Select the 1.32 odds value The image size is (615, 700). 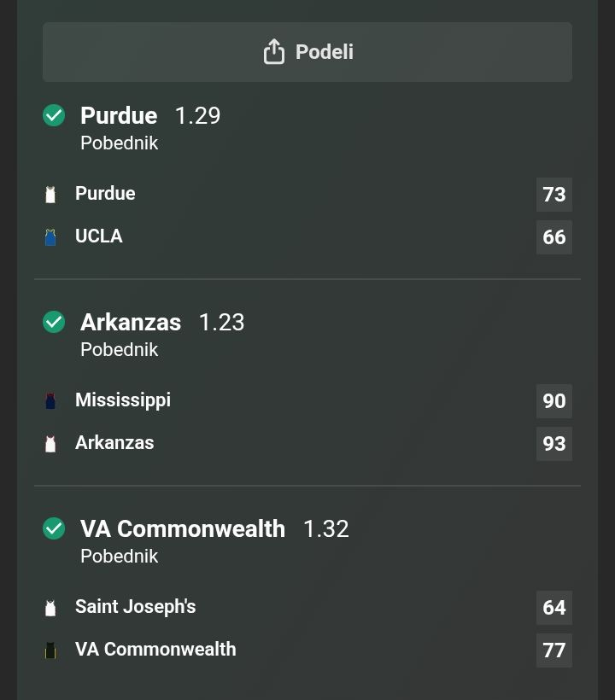326,528
